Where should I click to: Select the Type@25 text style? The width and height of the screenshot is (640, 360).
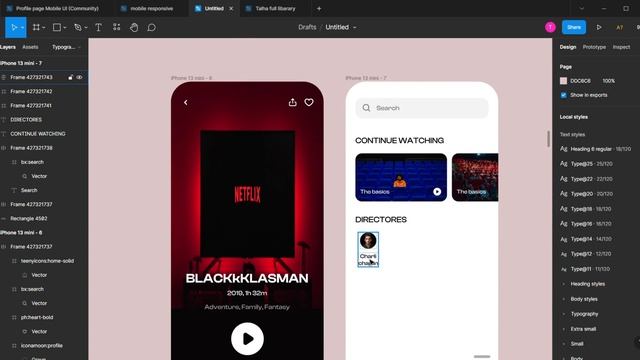tap(587, 164)
